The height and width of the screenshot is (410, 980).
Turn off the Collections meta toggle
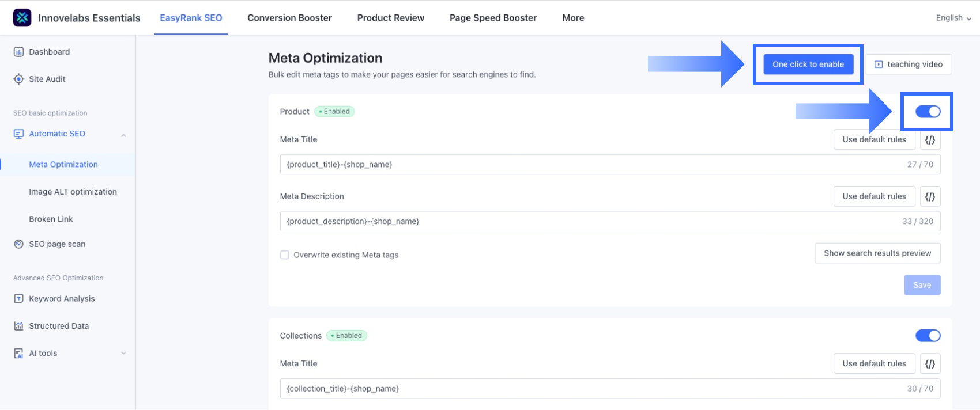(928, 336)
